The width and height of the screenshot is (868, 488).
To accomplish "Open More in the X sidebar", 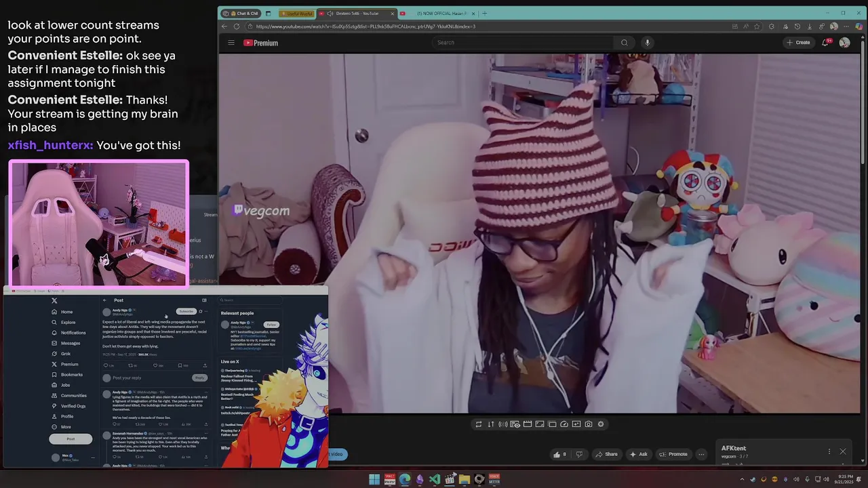I will click(x=62, y=427).
